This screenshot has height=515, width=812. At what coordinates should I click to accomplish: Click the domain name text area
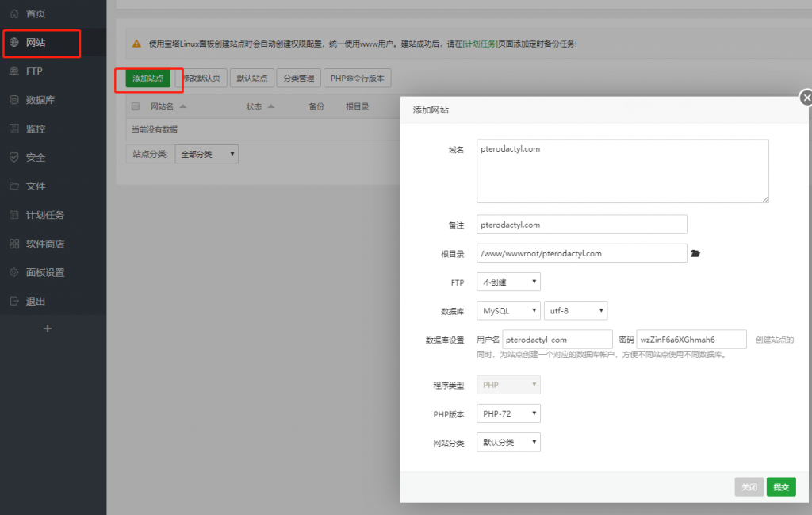click(x=622, y=171)
